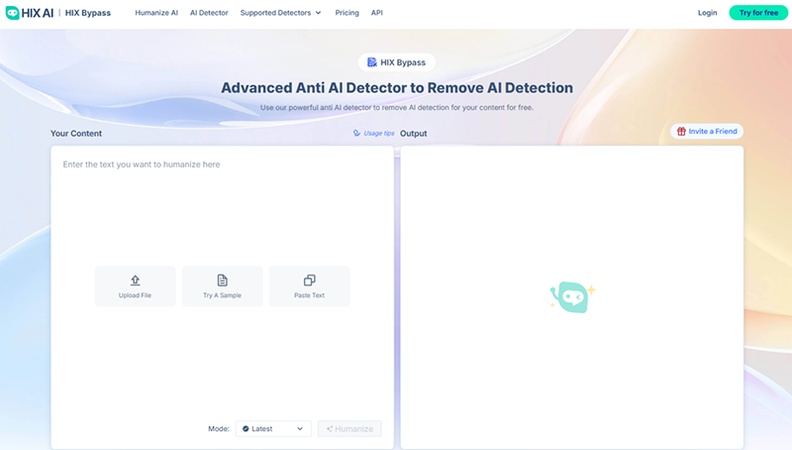
Task: Click the Invite a Friend button
Action: (707, 131)
